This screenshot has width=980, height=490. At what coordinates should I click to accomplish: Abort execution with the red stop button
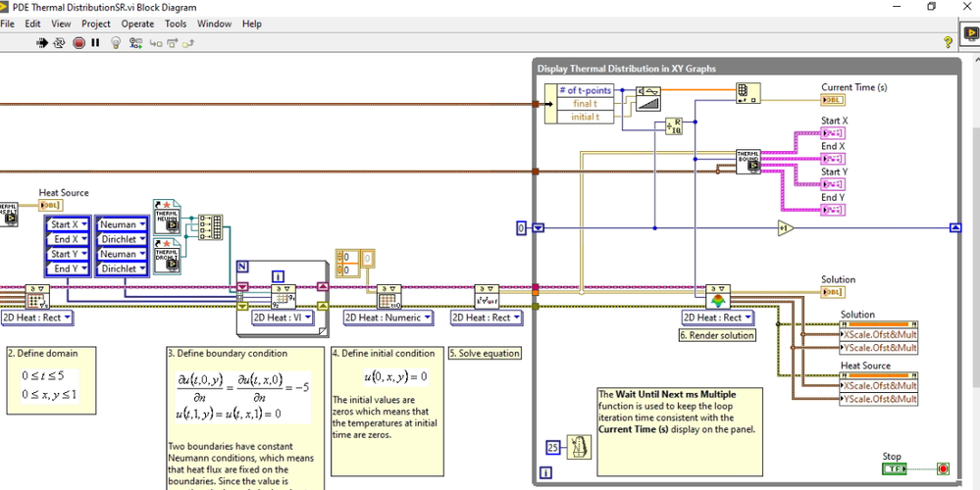[78, 43]
